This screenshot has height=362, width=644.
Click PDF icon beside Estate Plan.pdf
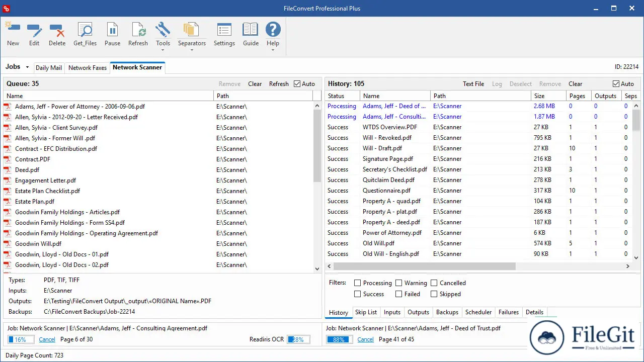point(8,202)
